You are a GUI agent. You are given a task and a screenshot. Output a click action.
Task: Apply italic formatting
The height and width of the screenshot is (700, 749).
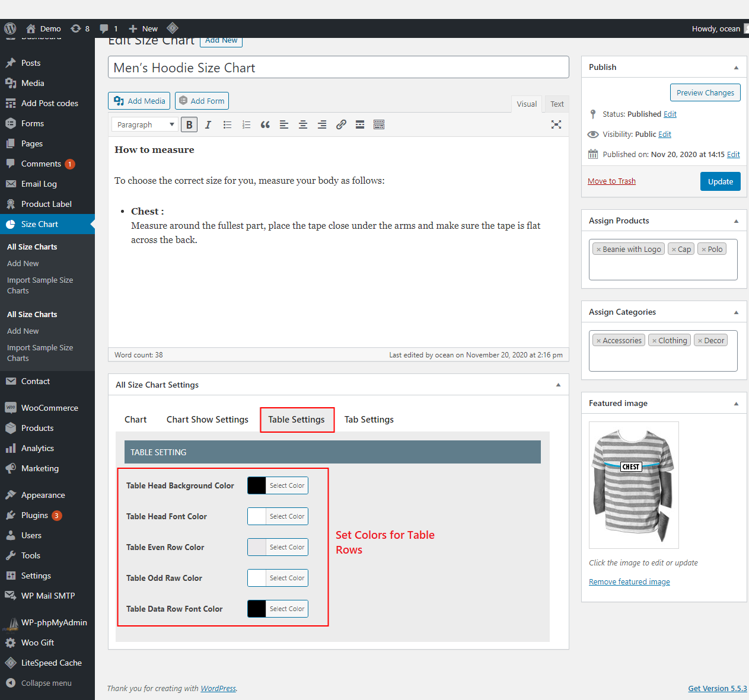pyautogui.click(x=208, y=124)
